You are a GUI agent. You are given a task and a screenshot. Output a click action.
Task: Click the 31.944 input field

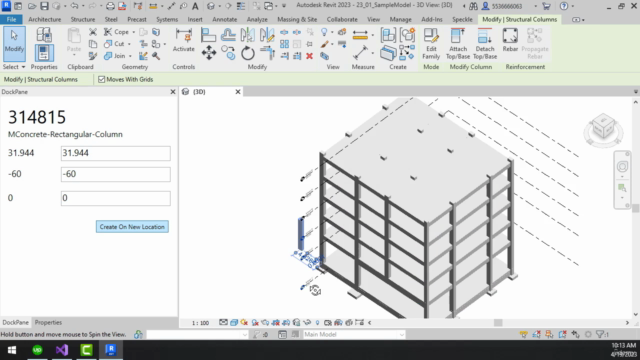pyautogui.click(x=116, y=153)
